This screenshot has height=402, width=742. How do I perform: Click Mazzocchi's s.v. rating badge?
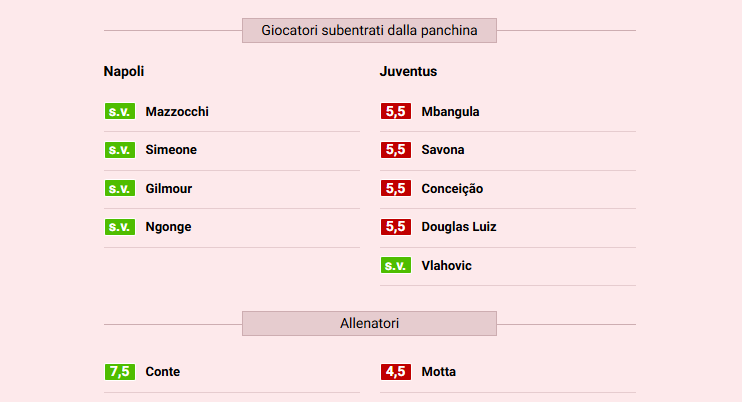120,111
